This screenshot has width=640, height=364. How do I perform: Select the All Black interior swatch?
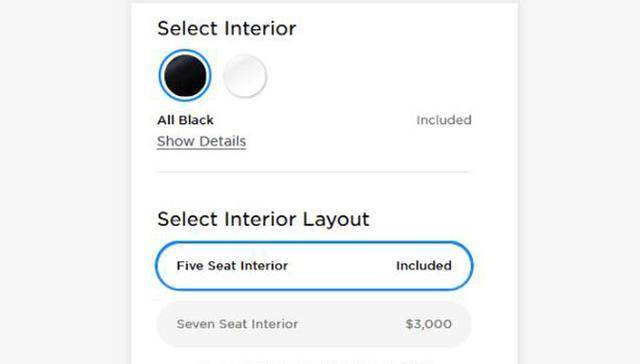pos(185,75)
